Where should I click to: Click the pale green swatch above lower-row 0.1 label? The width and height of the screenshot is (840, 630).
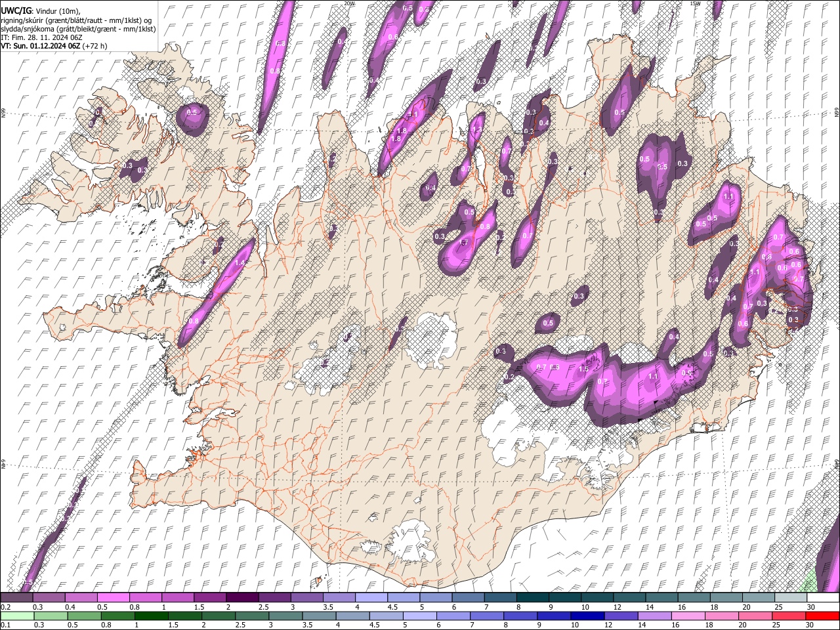pos(17,616)
